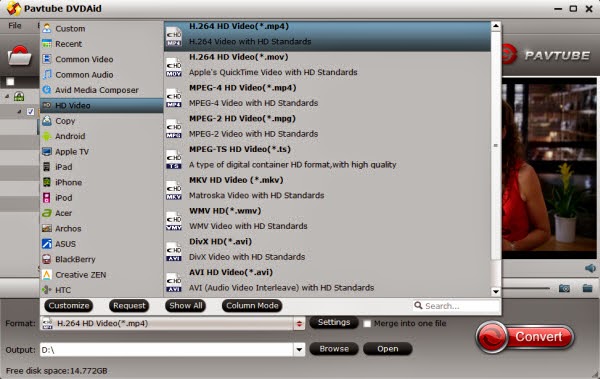600x379 pixels.
Task: Choose AVI HD Video(*.avi) format
Action: pos(327,282)
